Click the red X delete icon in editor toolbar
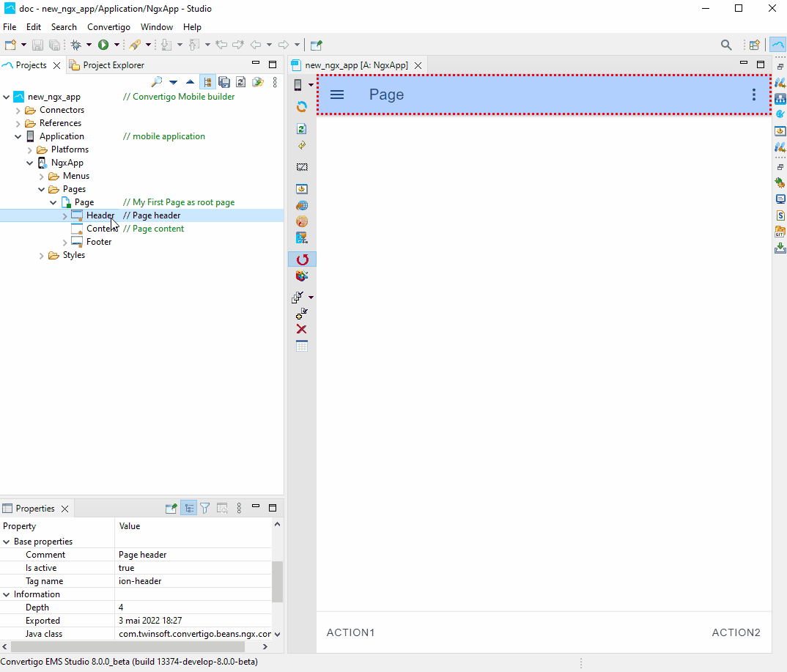Image resolution: width=787 pixels, height=672 pixels. 301,329
